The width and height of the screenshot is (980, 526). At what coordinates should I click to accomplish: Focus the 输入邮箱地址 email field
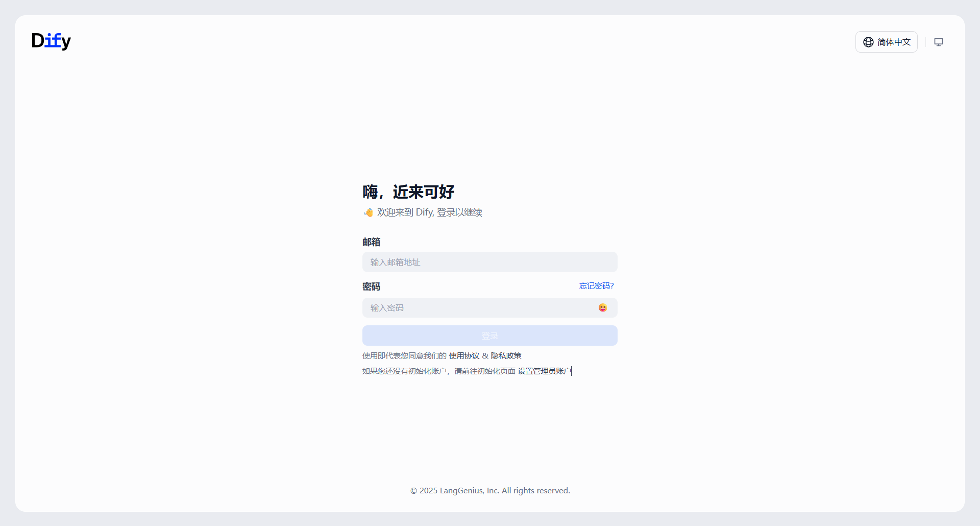pos(489,262)
